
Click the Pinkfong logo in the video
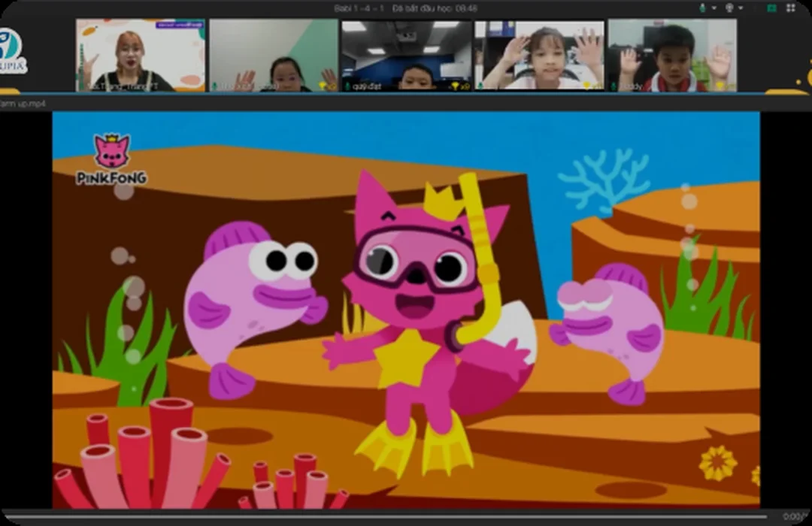pyautogui.click(x=111, y=159)
